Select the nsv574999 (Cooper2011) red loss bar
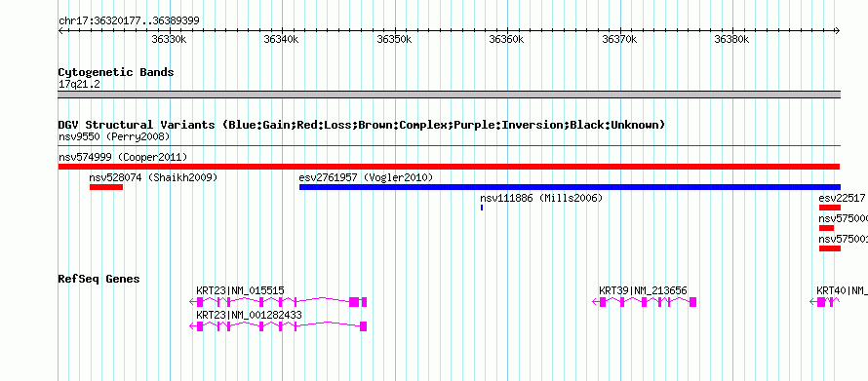The height and width of the screenshot is (381, 868). [450, 167]
